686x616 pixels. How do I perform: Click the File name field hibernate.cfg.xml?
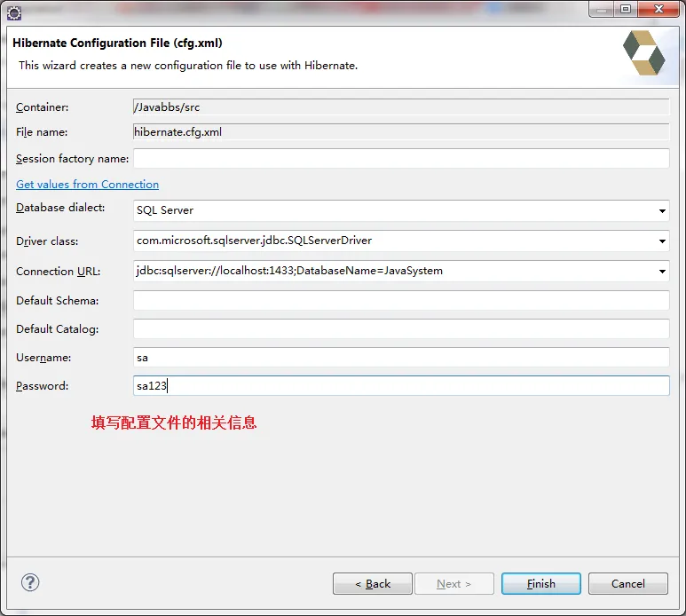click(401, 132)
